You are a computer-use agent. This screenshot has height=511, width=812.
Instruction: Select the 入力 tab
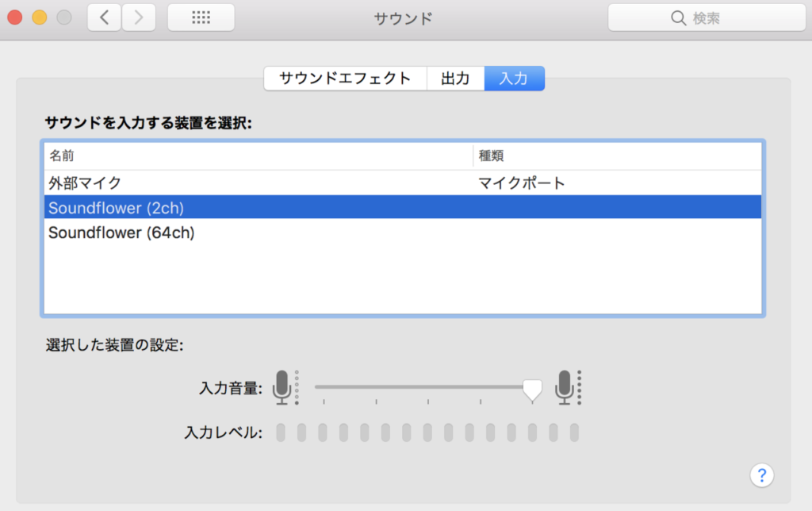pos(514,79)
